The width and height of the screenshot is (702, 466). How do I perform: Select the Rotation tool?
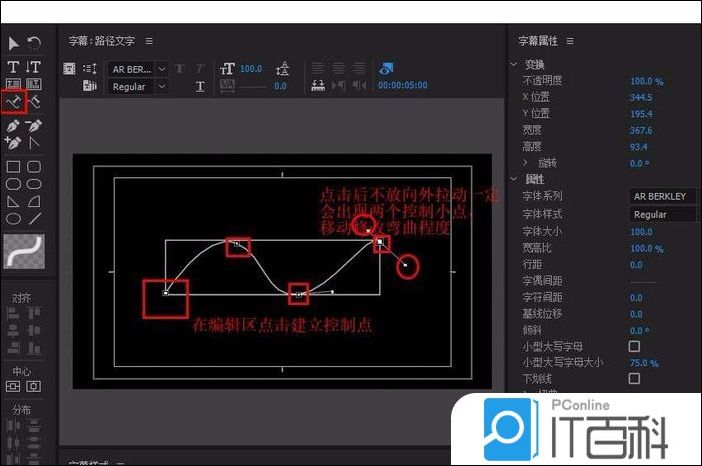(34, 43)
